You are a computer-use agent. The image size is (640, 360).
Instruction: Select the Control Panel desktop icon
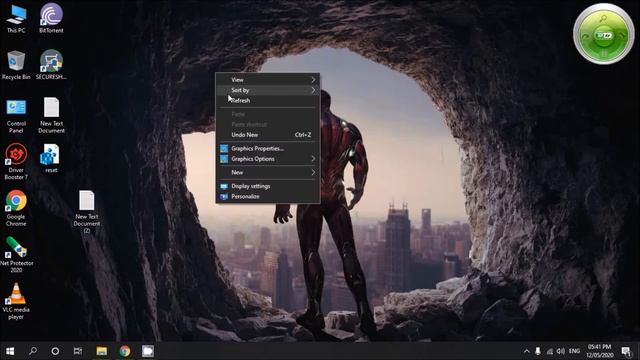click(x=16, y=116)
